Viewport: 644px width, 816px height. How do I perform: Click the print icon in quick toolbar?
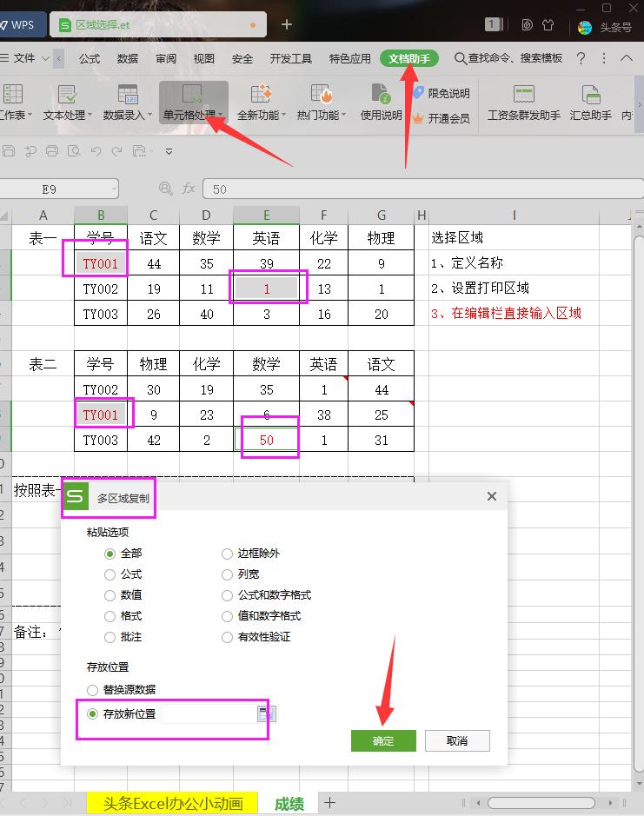[52, 151]
